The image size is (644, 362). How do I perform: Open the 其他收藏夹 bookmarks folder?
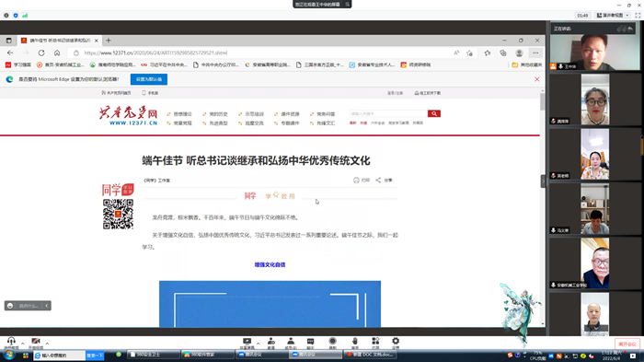coord(526,64)
